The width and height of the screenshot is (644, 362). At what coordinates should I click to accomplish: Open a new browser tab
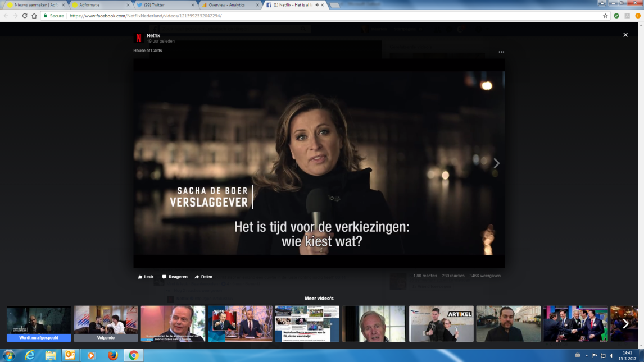tap(334, 5)
